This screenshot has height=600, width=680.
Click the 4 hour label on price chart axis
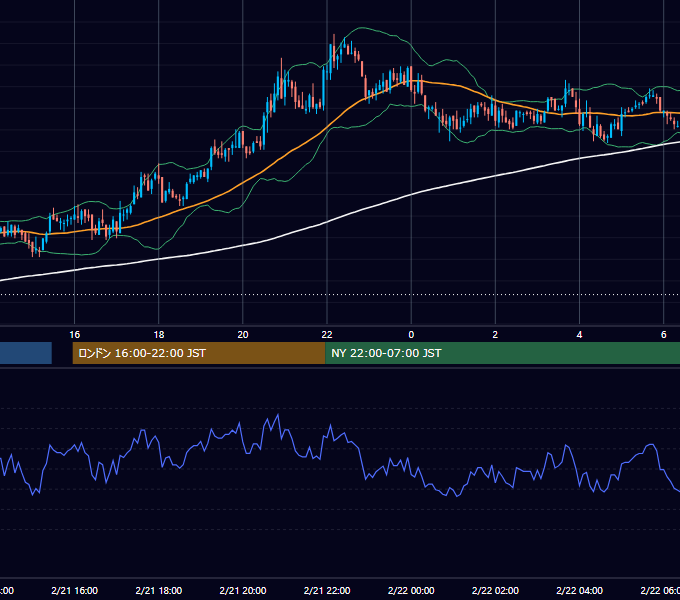[x=579, y=334]
